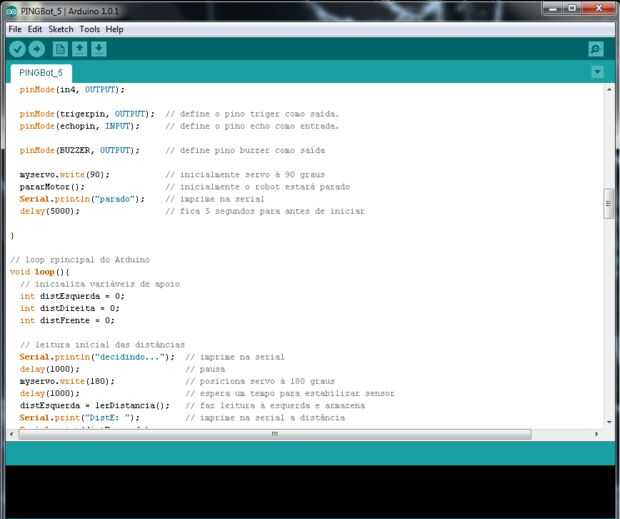Image resolution: width=620 pixels, height=519 pixels.
Task: Click the distEsquerda = lerDistancia(); line
Action: [95, 406]
